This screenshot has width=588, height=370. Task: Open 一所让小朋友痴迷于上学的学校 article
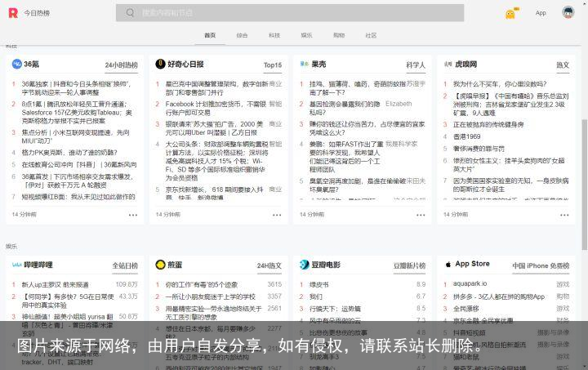coord(210,296)
